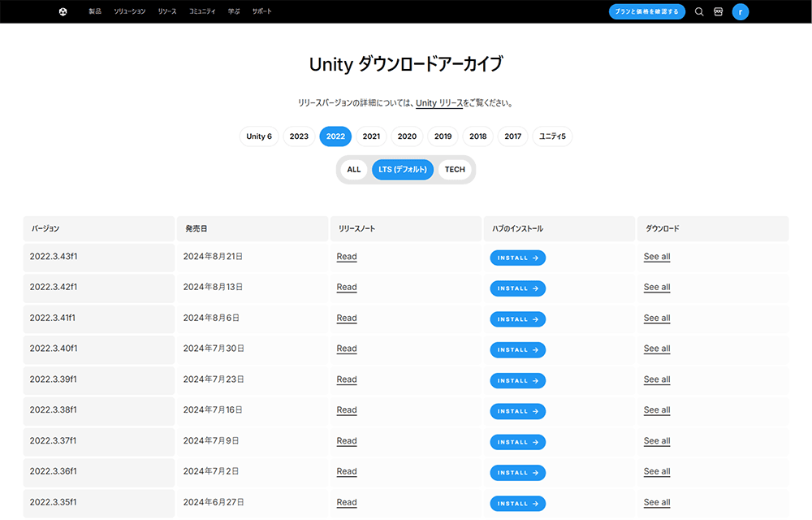Click the リリースノート column header
This screenshot has height=520, width=812.
[406, 228]
